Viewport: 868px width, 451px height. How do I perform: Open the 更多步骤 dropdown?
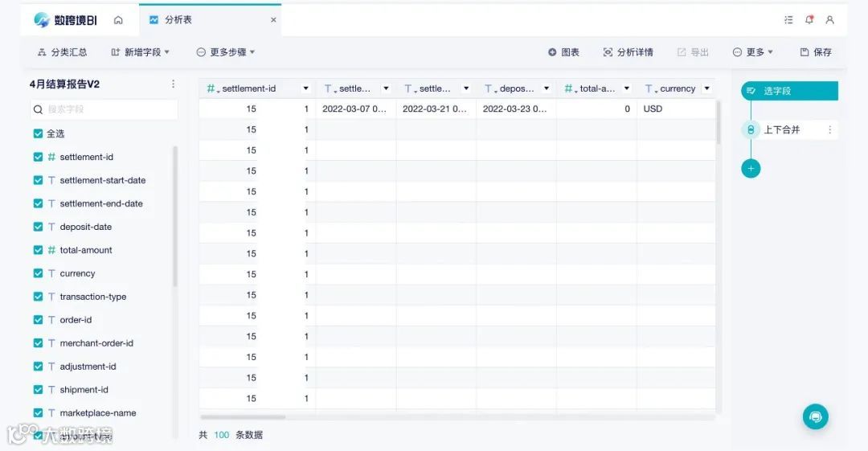pos(225,52)
